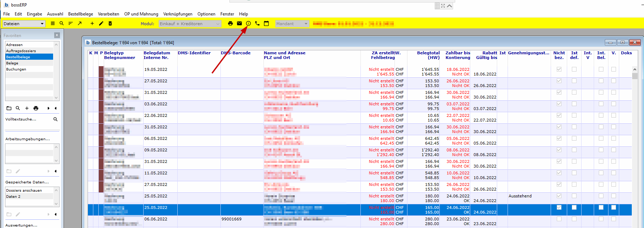Toggle 'Nicht bez.' checkbox in first row
Image resolution: width=644 pixels, height=228 pixels.
click(559, 69)
